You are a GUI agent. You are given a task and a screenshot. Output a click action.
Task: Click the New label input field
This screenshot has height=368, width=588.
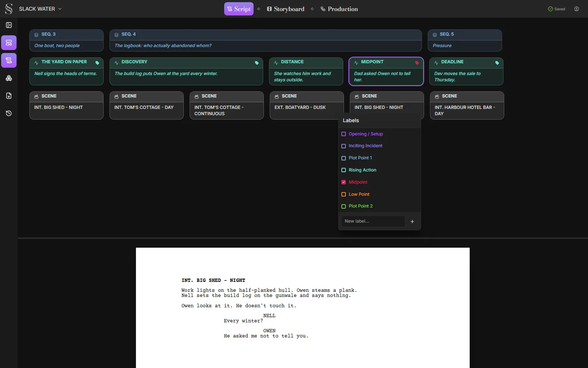point(373,221)
